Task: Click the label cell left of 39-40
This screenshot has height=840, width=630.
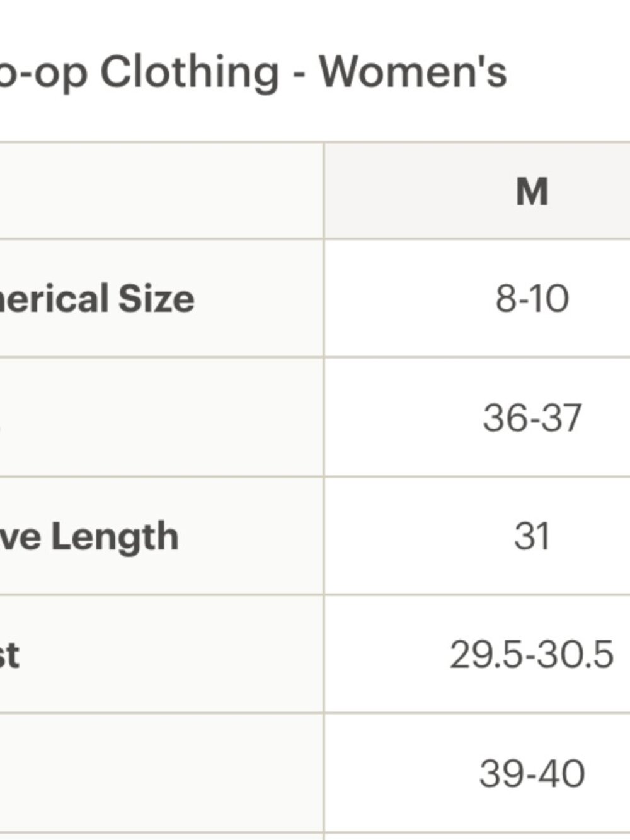Action: (161, 774)
